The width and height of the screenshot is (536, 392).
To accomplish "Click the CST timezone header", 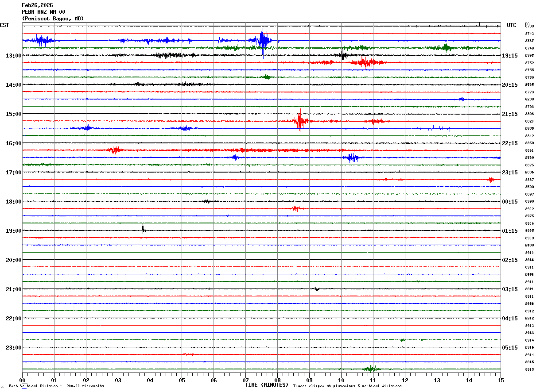I will click(x=4, y=25).
